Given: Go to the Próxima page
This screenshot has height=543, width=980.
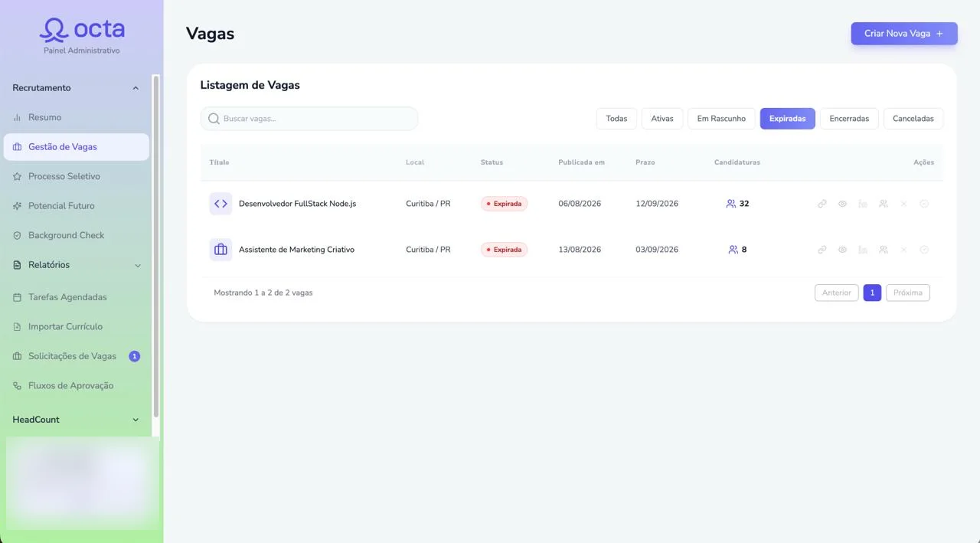Looking at the screenshot, I should click(908, 293).
